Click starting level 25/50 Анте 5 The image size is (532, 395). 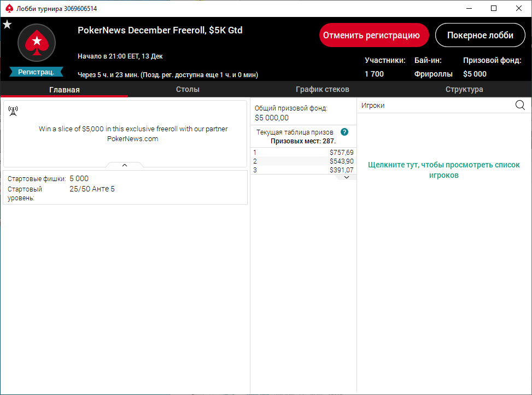tap(92, 189)
